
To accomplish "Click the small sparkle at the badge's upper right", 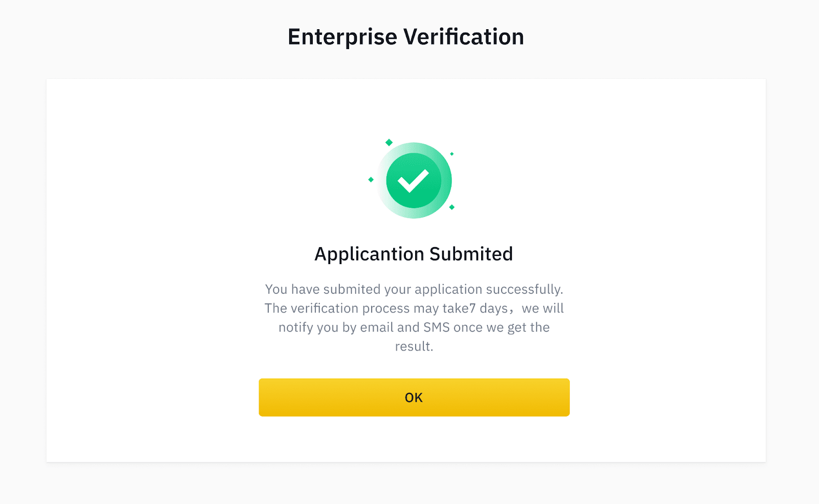I will point(451,154).
